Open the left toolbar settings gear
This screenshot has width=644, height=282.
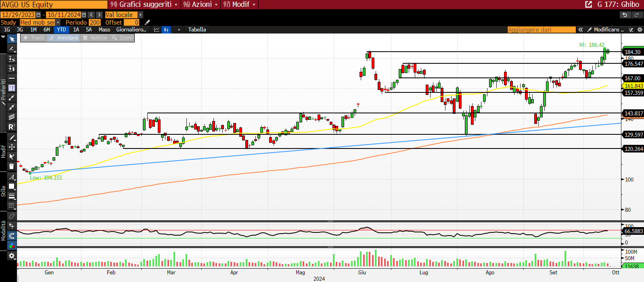(12, 256)
